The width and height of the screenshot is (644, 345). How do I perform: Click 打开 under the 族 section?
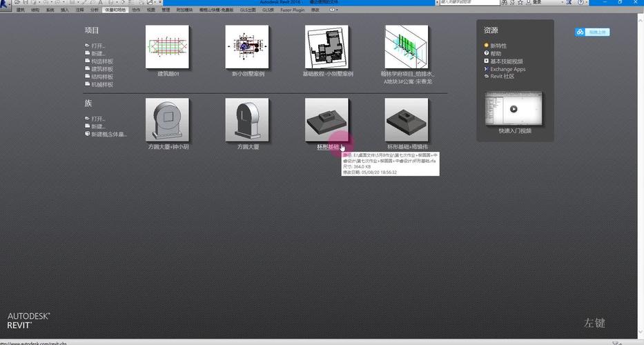98,119
